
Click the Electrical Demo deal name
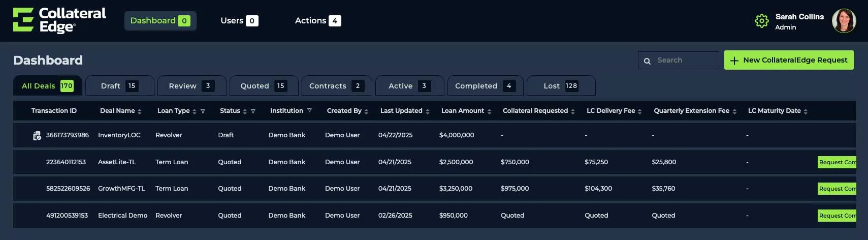click(x=122, y=216)
